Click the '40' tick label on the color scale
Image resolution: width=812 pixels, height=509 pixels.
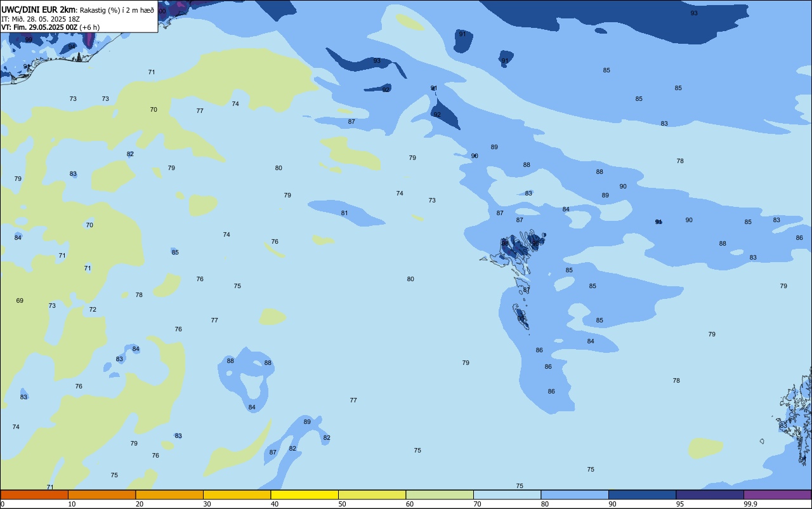(x=275, y=504)
